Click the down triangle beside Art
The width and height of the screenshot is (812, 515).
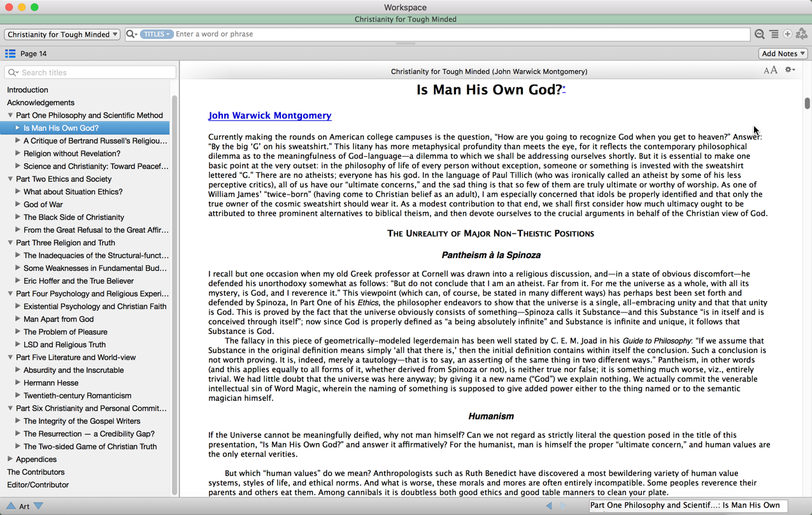[39, 506]
